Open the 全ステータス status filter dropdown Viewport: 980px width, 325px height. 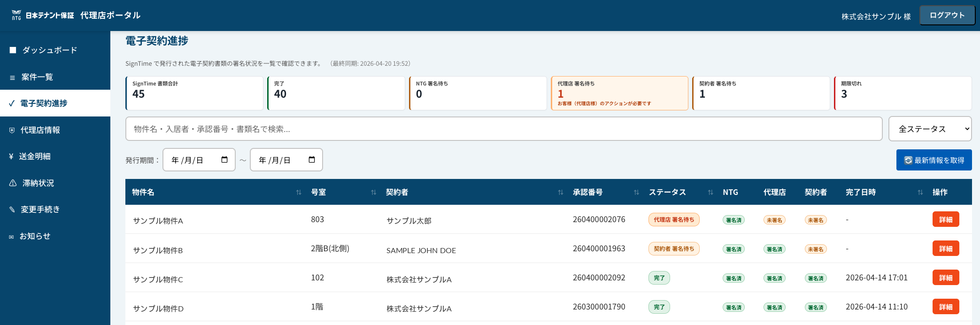click(x=930, y=129)
